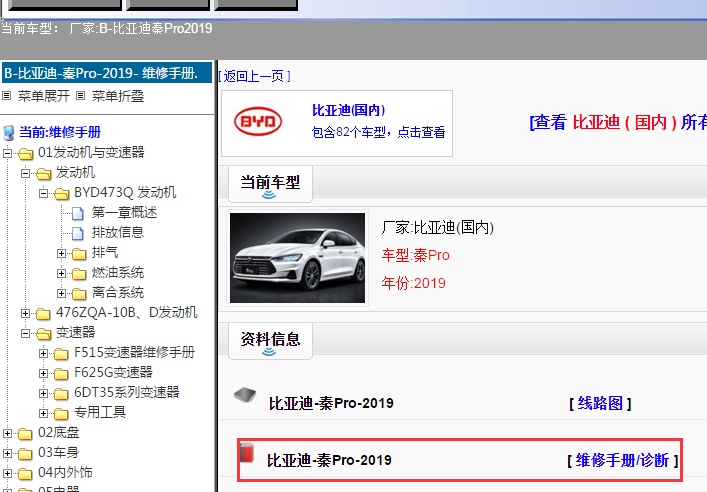Click 包含82个车型，点击查看 link
Screen dimensions: 707x492
[378, 132]
